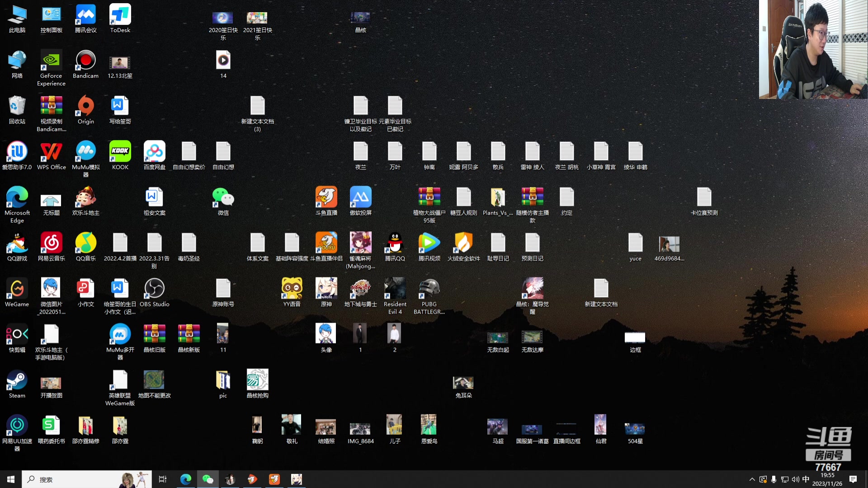Launch ToDesk from the desktop
Image resolution: width=868 pixels, height=488 pixels.
pyautogui.click(x=120, y=19)
